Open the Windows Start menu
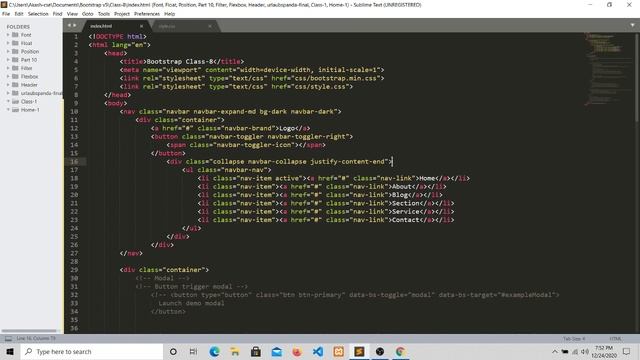The image size is (640, 360). [x=10, y=351]
